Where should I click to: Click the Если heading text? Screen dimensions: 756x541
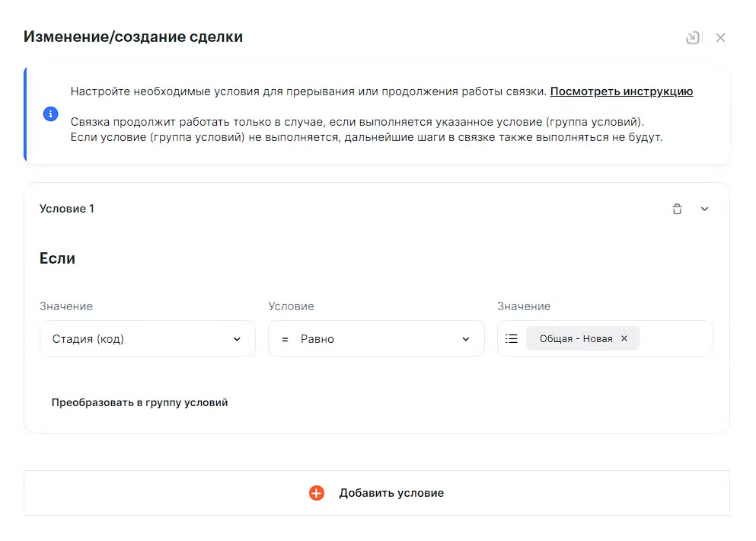point(57,258)
